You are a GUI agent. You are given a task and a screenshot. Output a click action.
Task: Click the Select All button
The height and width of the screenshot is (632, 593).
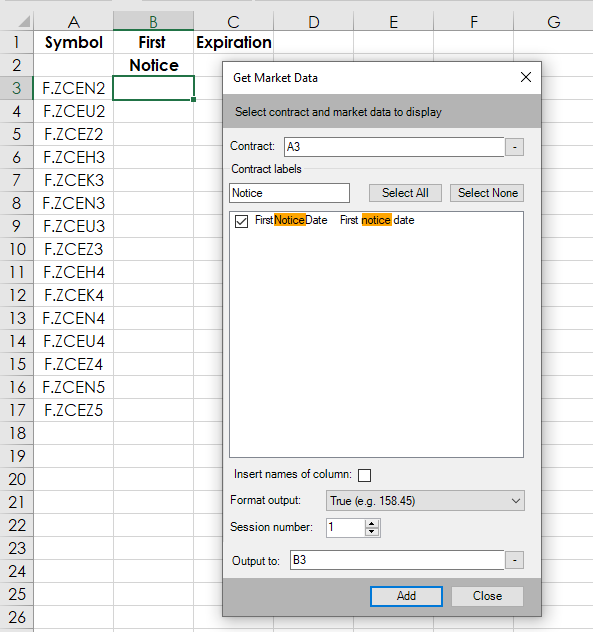(405, 193)
